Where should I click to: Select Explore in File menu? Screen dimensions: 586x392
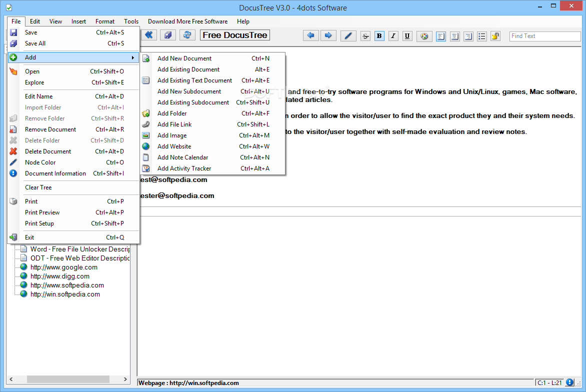pos(73,82)
